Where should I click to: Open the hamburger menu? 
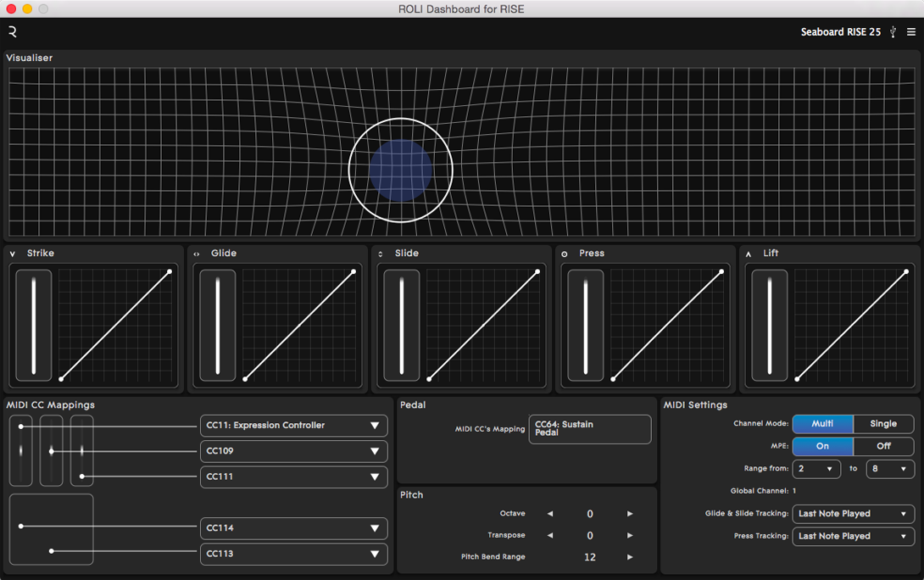[x=911, y=32]
